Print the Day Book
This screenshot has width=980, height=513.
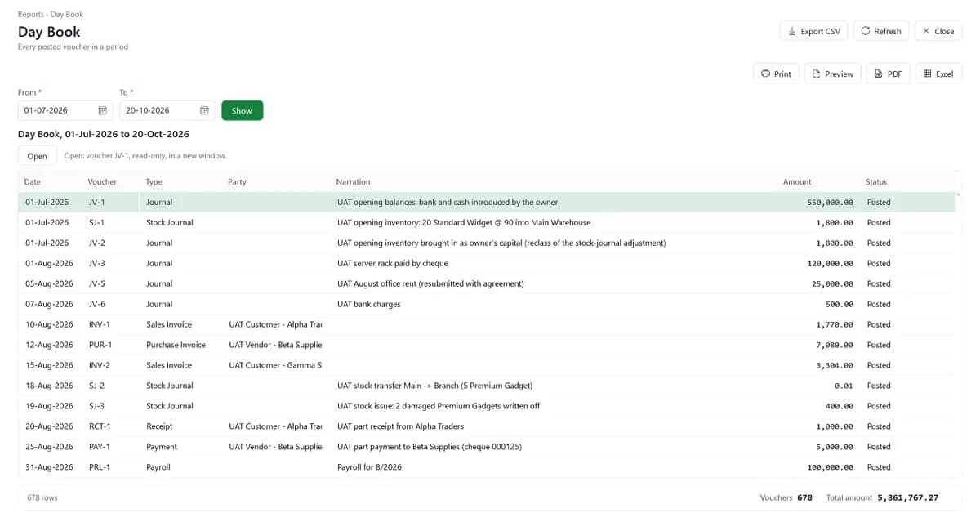(x=776, y=74)
